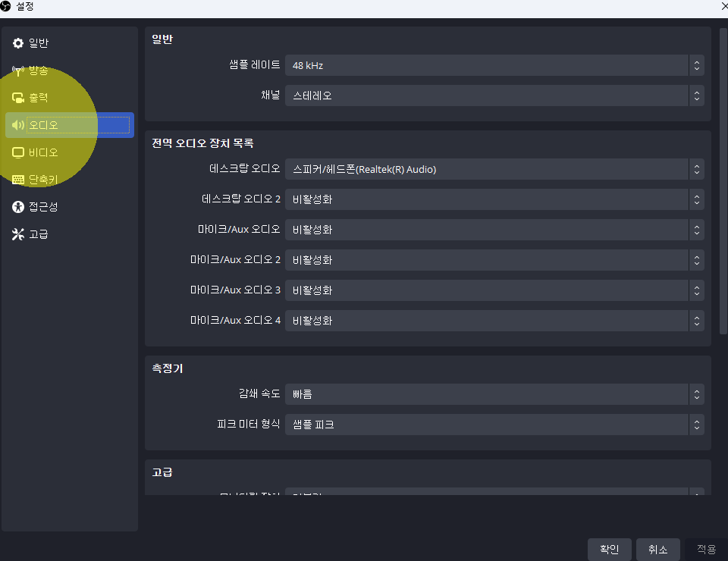Click the keyboard icon beside 단축키
728x561 pixels.
pos(17,180)
